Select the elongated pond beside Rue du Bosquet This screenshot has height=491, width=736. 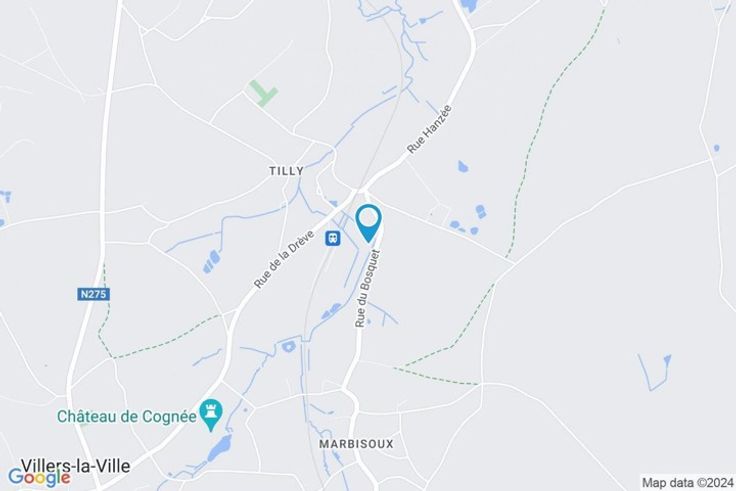click(x=331, y=311)
